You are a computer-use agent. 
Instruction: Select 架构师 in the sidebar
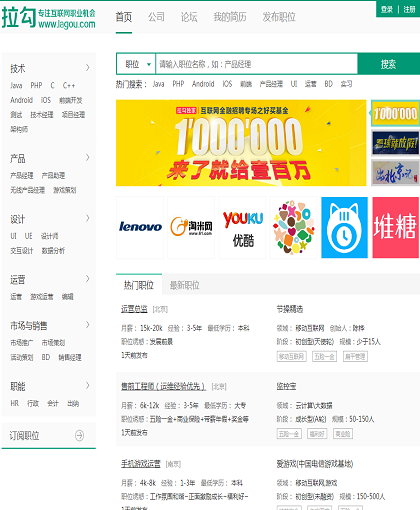pyautogui.click(x=19, y=129)
